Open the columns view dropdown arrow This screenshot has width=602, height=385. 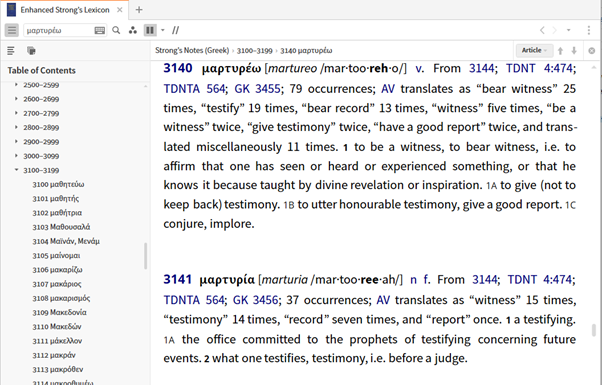tap(163, 30)
